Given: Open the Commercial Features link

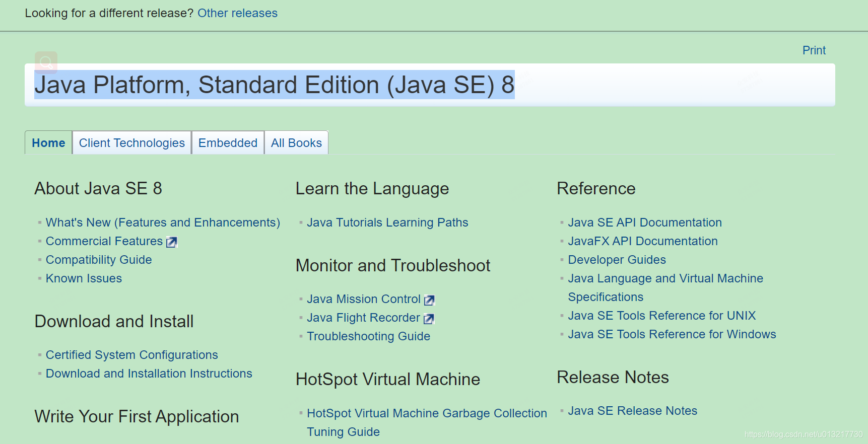Looking at the screenshot, I should coord(104,241).
